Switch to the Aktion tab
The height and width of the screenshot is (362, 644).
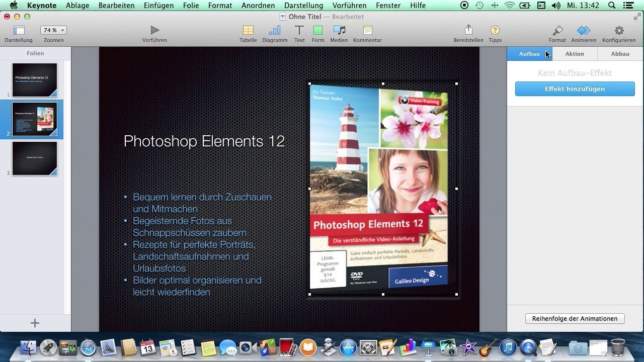[575, 54]
